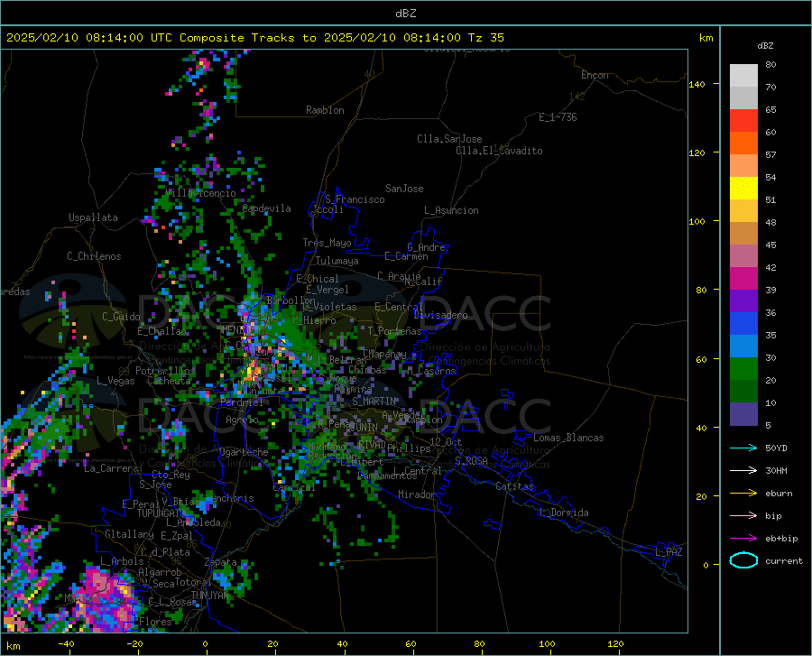Click the E_1-736 map label

pos(558,117)
